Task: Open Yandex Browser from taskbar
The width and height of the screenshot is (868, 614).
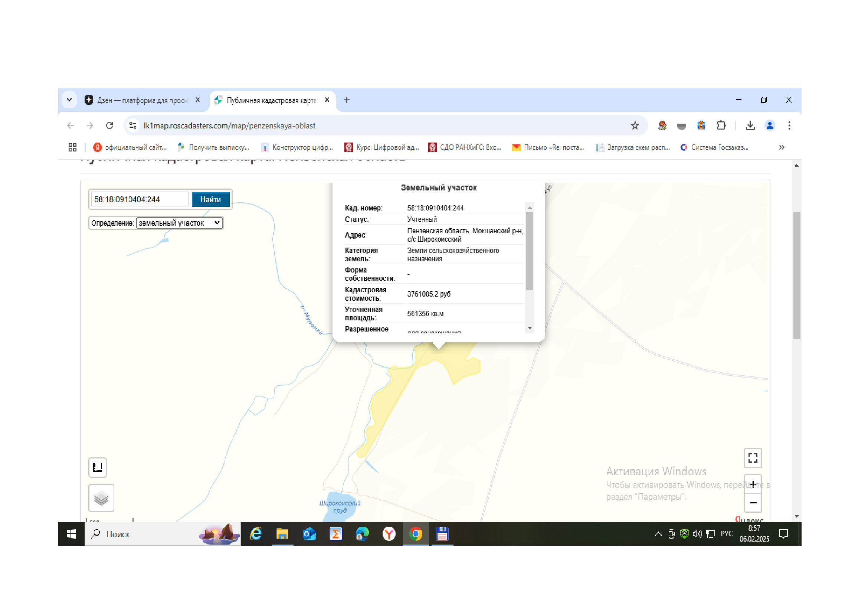Action: [x=389, y=534]
